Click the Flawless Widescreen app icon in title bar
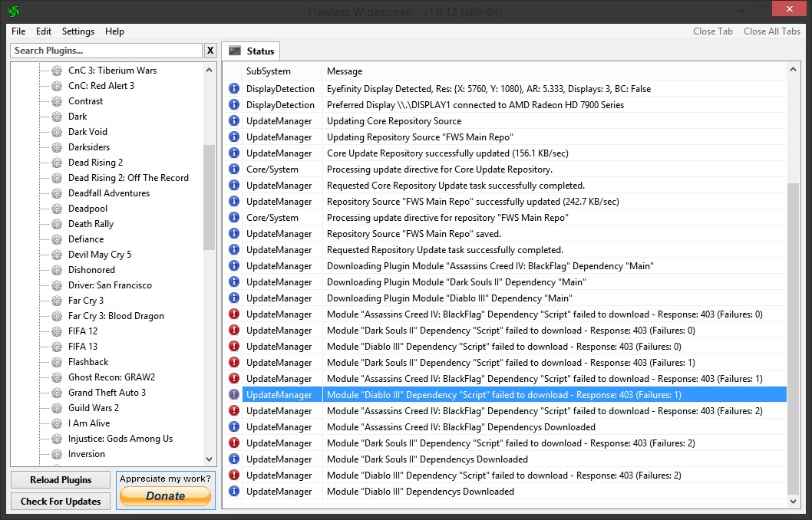 14,11
